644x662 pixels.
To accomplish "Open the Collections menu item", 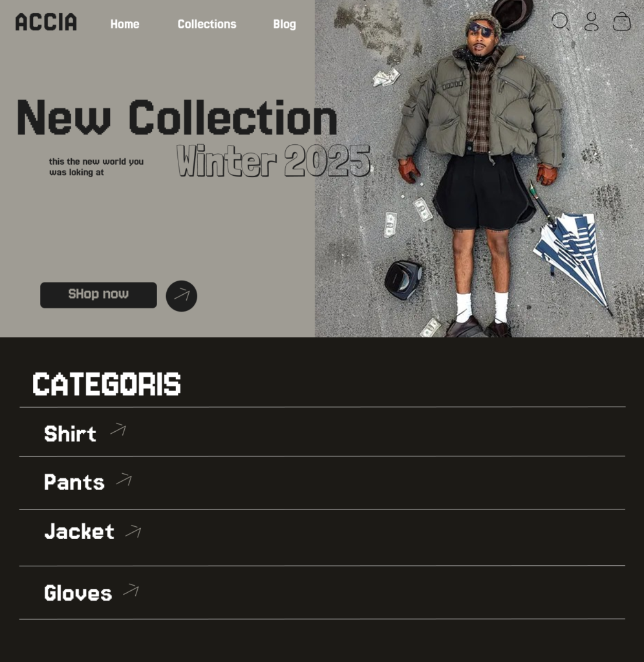I will click(x=207, y=24).
